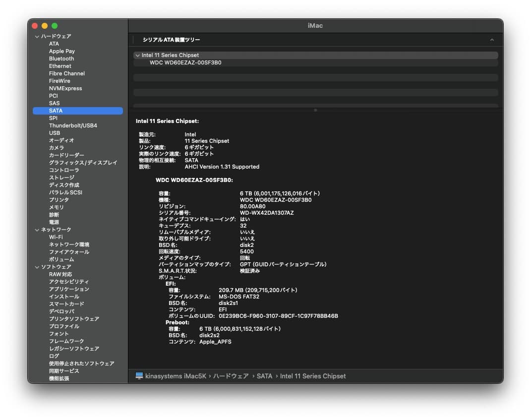Open the メモリ hardware section
Screen dimensions: 531x420
point(55,207)
